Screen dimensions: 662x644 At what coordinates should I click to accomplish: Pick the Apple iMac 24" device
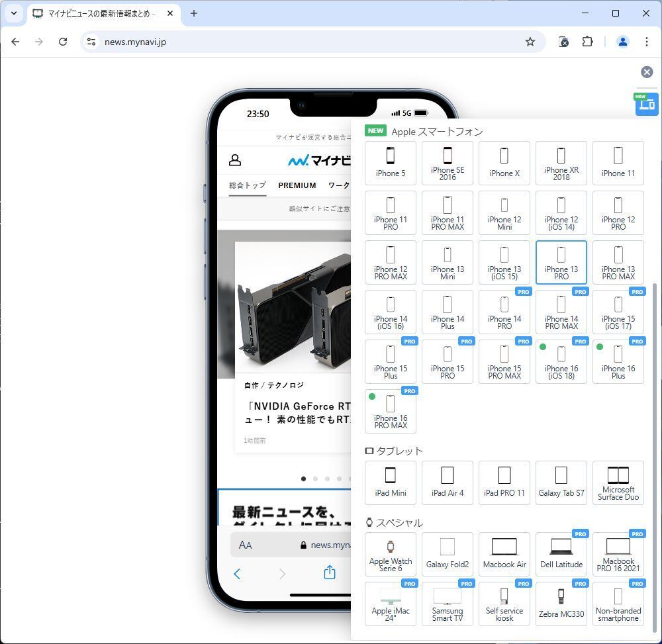pos(390,604)
